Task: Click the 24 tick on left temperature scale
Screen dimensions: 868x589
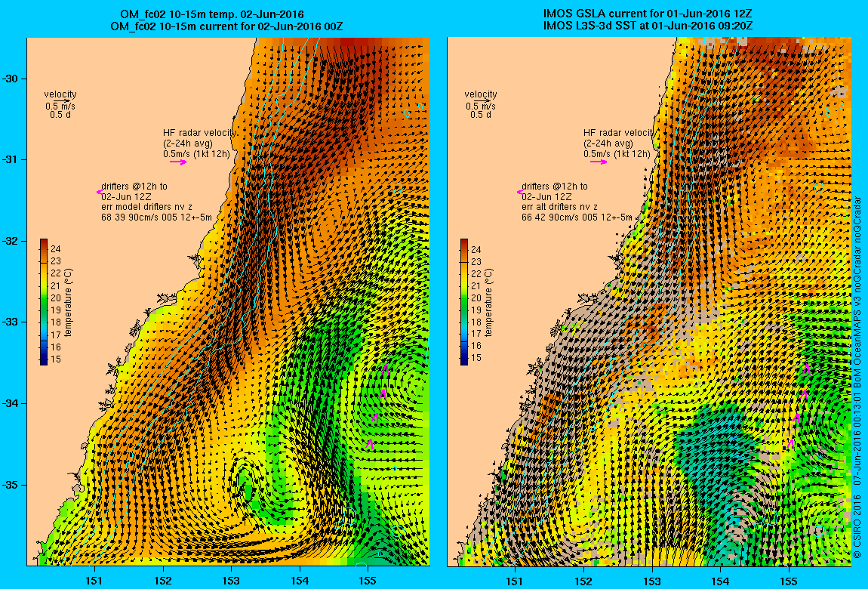Action: pos(55,249)
